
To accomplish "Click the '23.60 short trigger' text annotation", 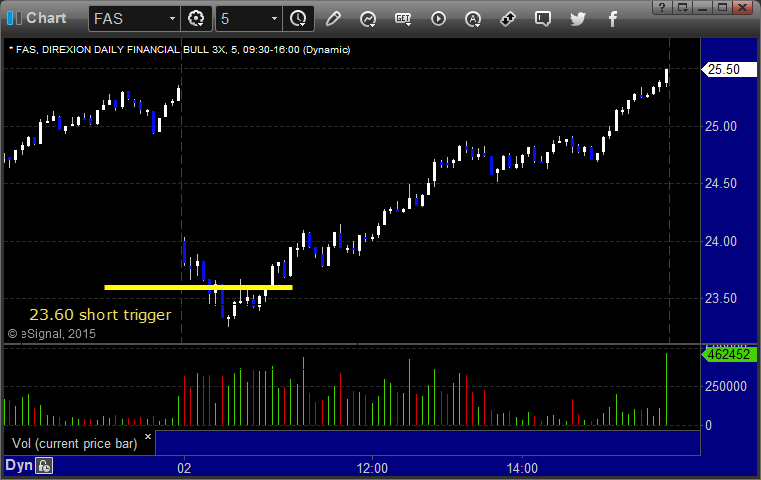I will coord(100,314).
